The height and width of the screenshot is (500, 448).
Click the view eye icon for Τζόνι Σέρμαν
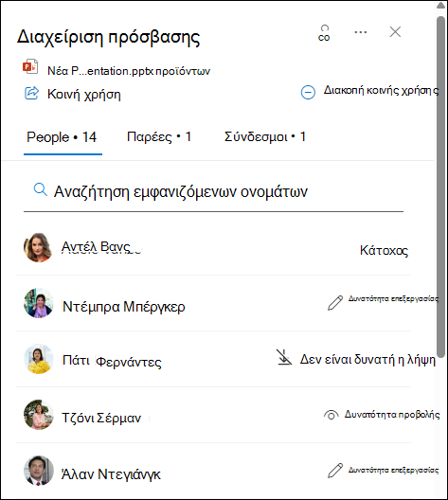point(331,415)
